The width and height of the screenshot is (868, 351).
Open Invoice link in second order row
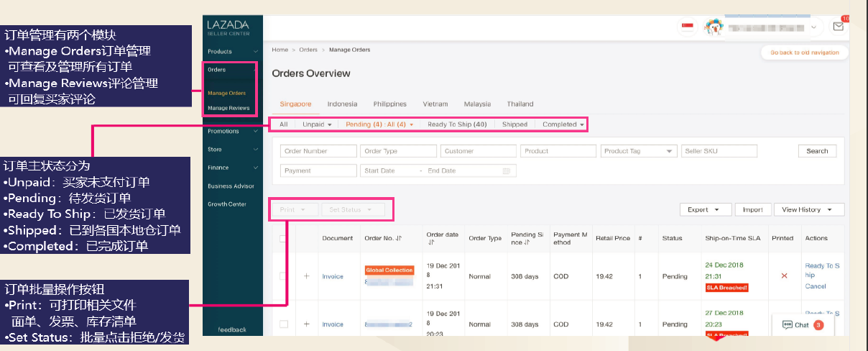tap(333, 324)
